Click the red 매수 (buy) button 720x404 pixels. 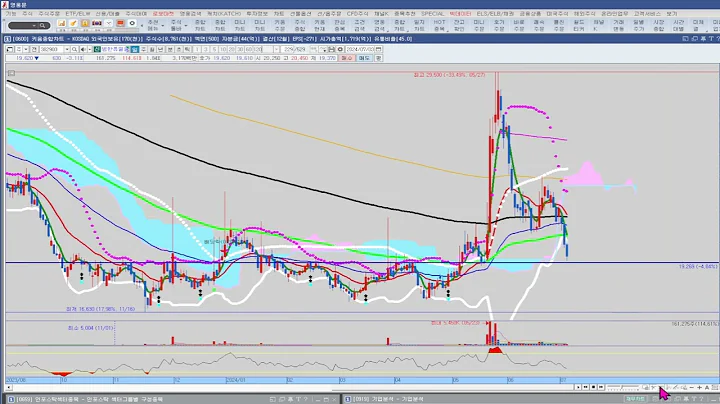click(x=346, y=58)
